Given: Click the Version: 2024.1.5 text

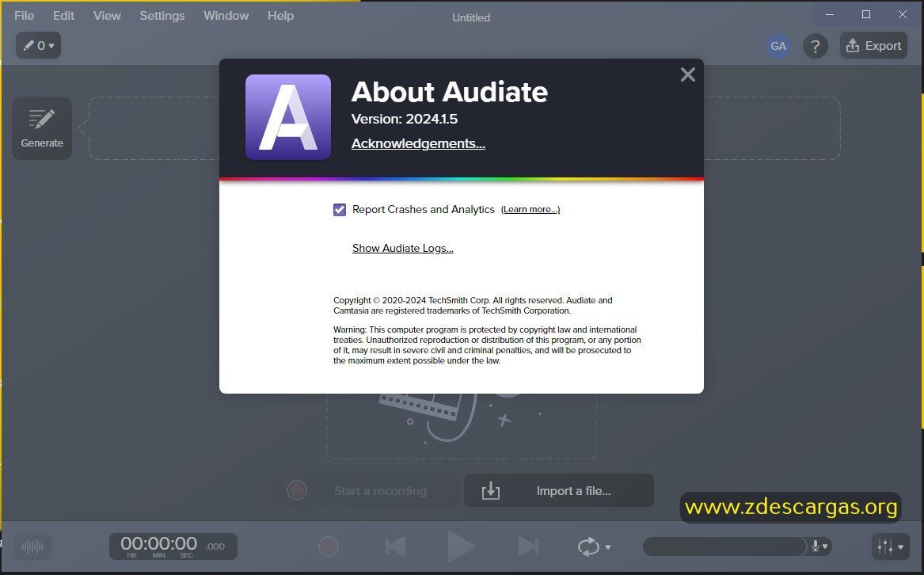Looking at the screenshot, I should point(405,119).
